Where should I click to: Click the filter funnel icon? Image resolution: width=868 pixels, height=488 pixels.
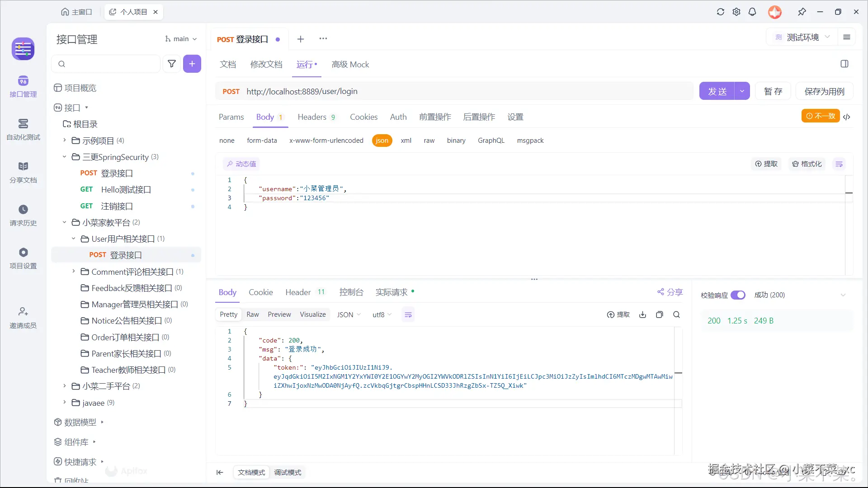[172, 64]
